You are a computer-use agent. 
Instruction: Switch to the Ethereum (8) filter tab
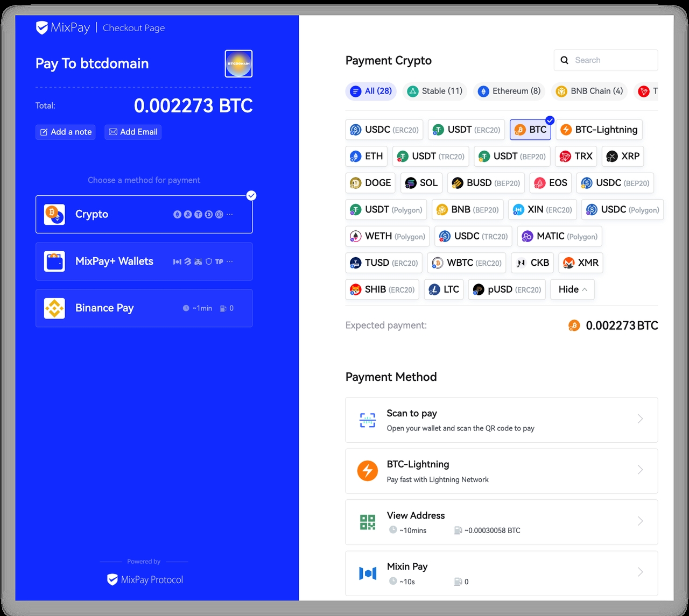point(509,91)
